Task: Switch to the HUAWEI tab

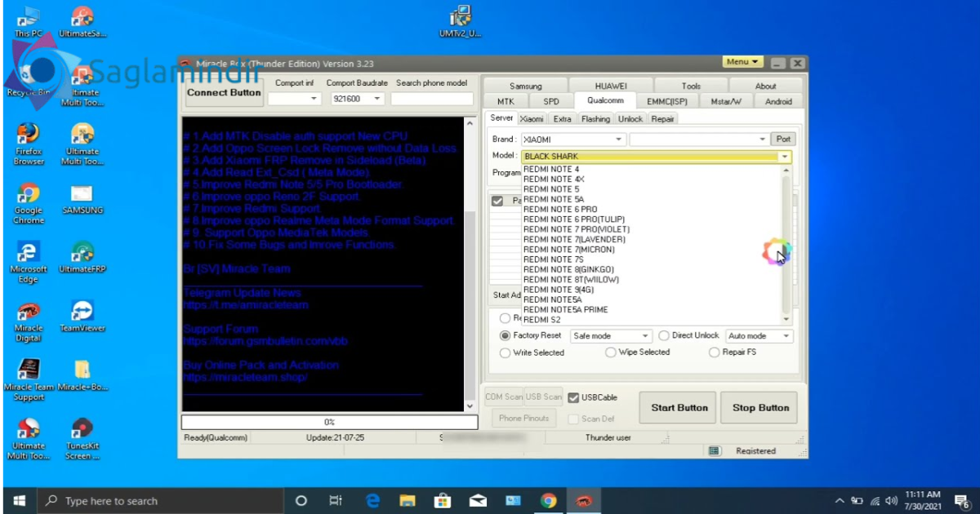Action: tap(610, 86)
